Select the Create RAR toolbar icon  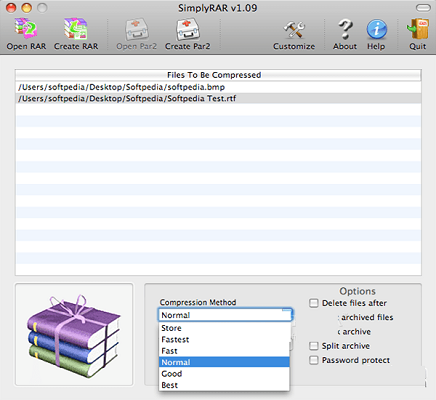(x=76, y=29)
